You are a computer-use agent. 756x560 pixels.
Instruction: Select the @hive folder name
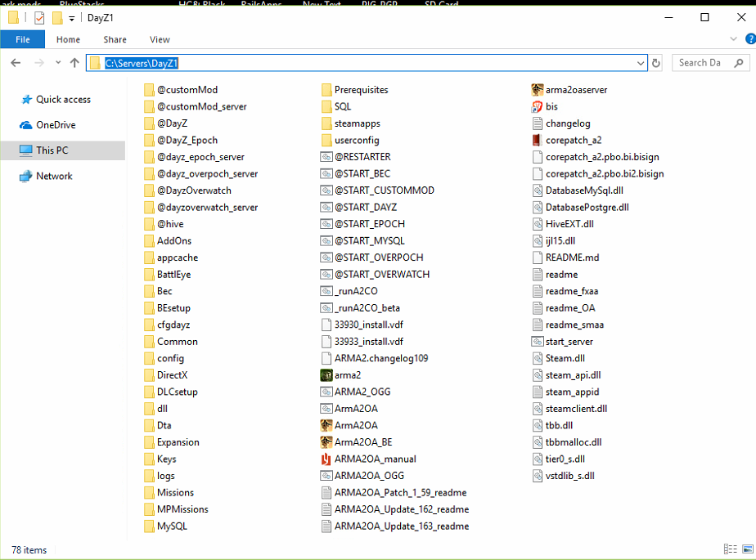pos(170,224)
